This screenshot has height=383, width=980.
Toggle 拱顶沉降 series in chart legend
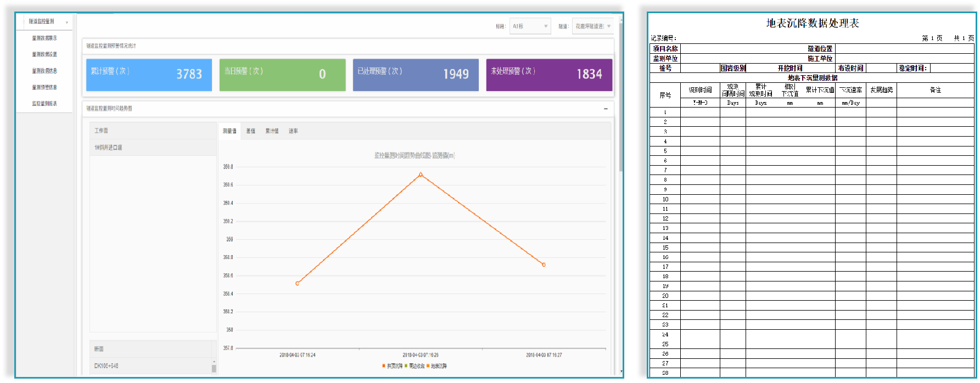[x=393, y=366]
